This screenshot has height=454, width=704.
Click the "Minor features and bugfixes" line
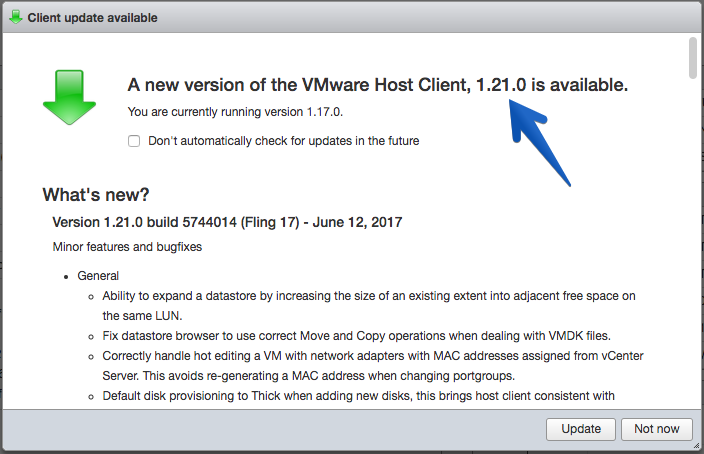127,247
